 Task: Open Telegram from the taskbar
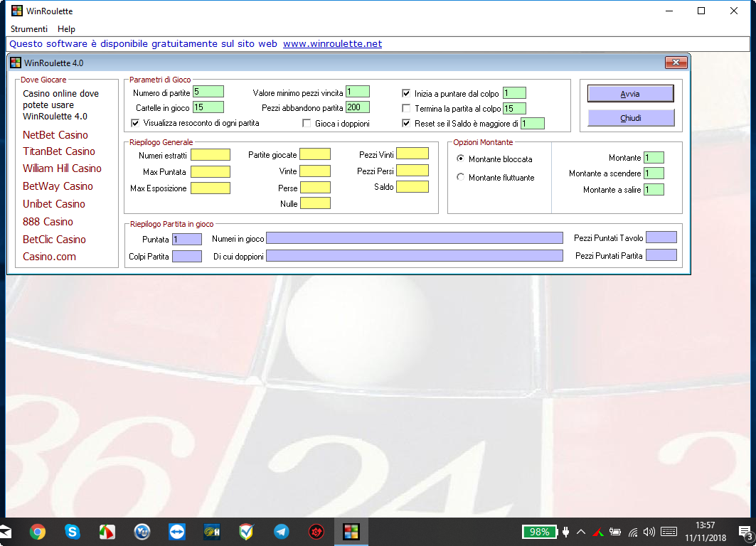[282, 532]
